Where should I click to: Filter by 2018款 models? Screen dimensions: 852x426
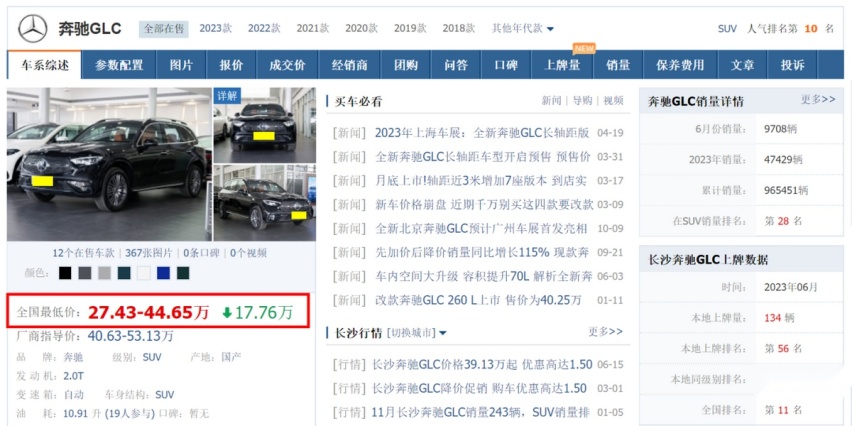(x=459, y=28)
